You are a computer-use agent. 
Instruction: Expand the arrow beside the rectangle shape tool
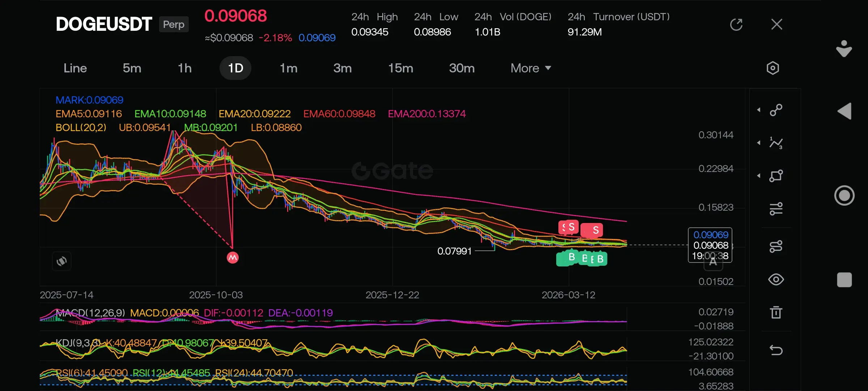tap(759, 176)
